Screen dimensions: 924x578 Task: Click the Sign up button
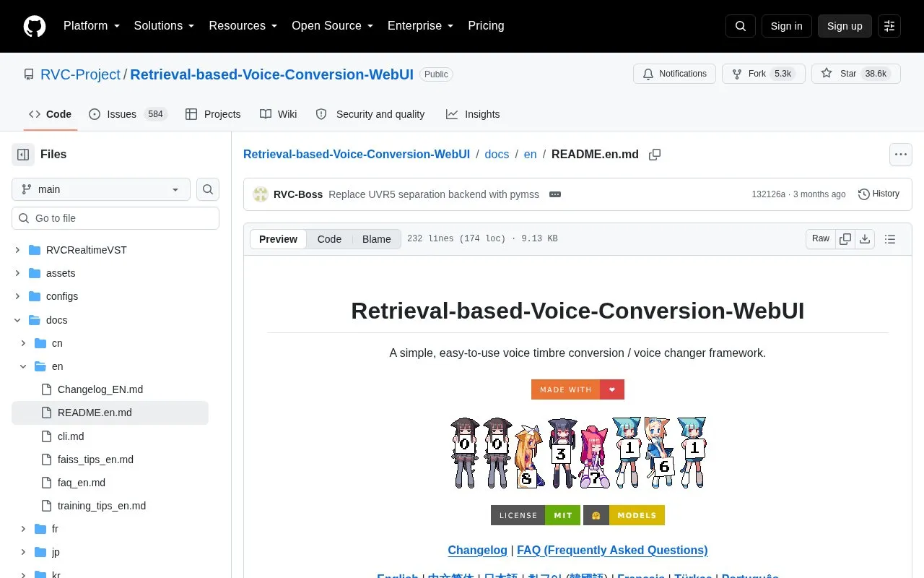tap(845, 26)
